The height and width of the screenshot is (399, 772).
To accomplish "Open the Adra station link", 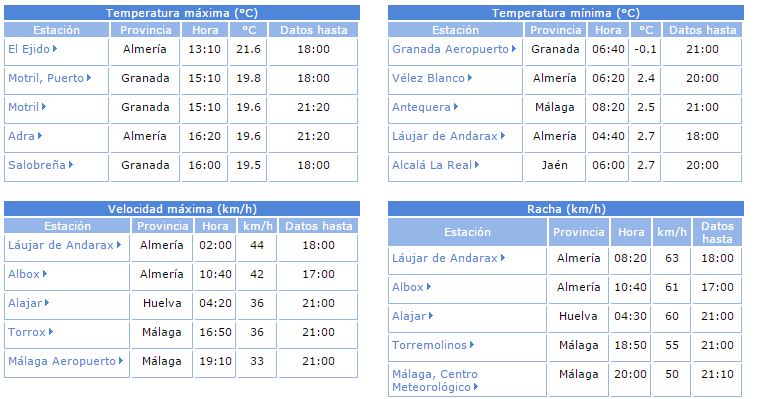I will coord(21,136).
